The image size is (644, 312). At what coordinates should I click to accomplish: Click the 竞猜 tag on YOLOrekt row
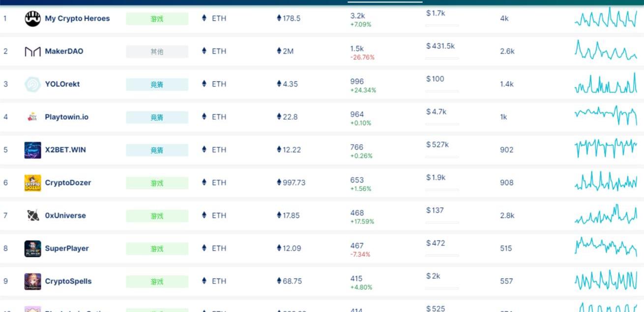(x=157, y=85)
